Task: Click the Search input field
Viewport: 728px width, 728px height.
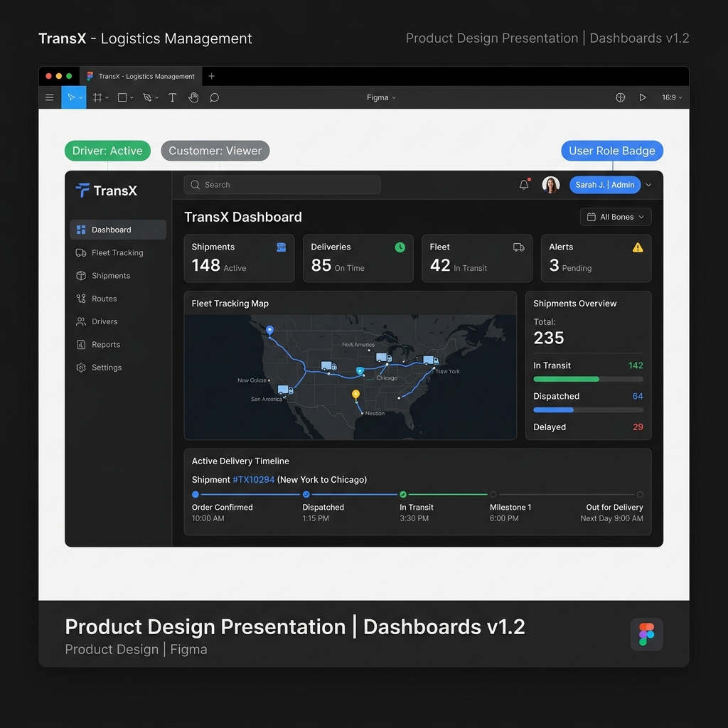Action: [282, 185]
